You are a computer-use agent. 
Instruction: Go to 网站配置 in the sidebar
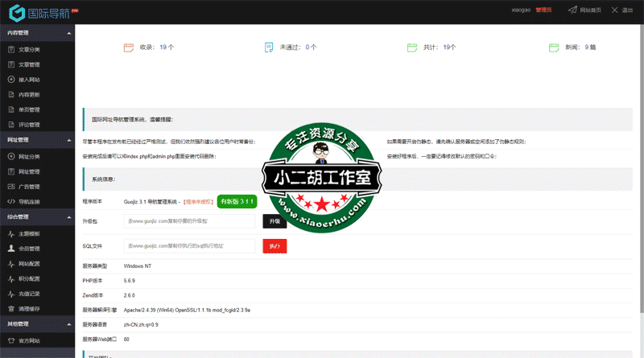tap(29, 264)
